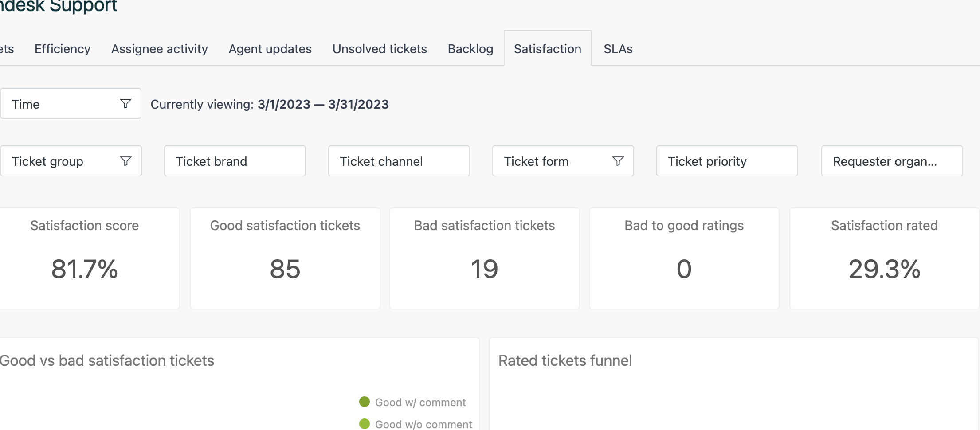
Task: Click the Bad satisfaction tickets value 19
Action: pos(484,269)
